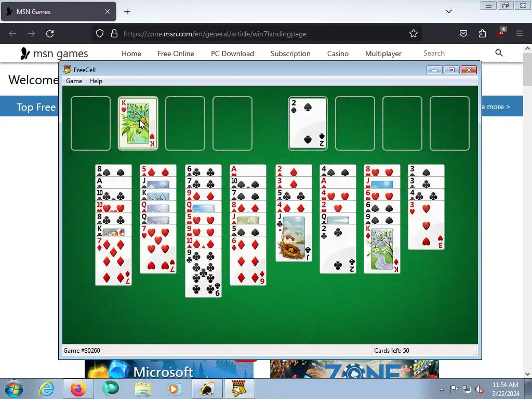Bookmark this page with the star
This screenshot has height=399, width=532.
coord(413,34)
